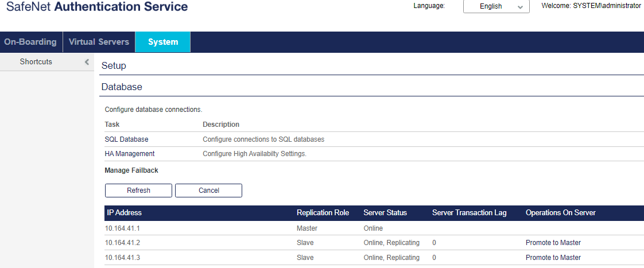Expand the Setup section header

(x=114, y=65)
